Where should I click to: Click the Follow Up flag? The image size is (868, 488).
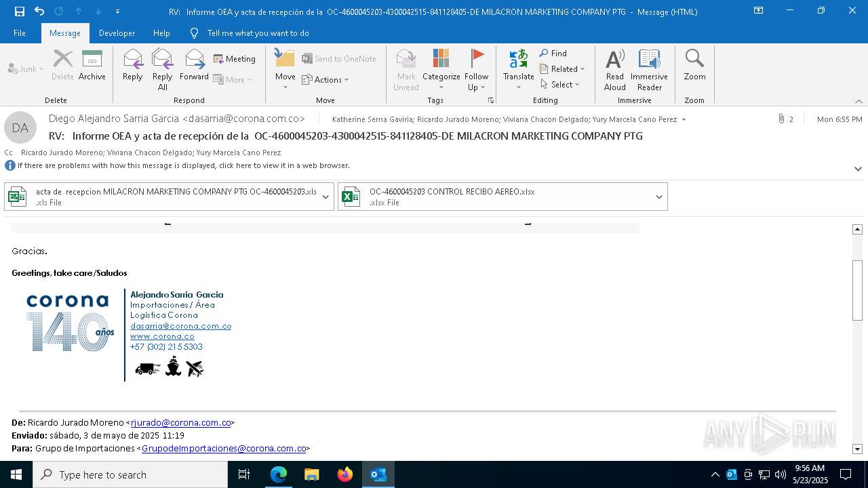point(477,70)
